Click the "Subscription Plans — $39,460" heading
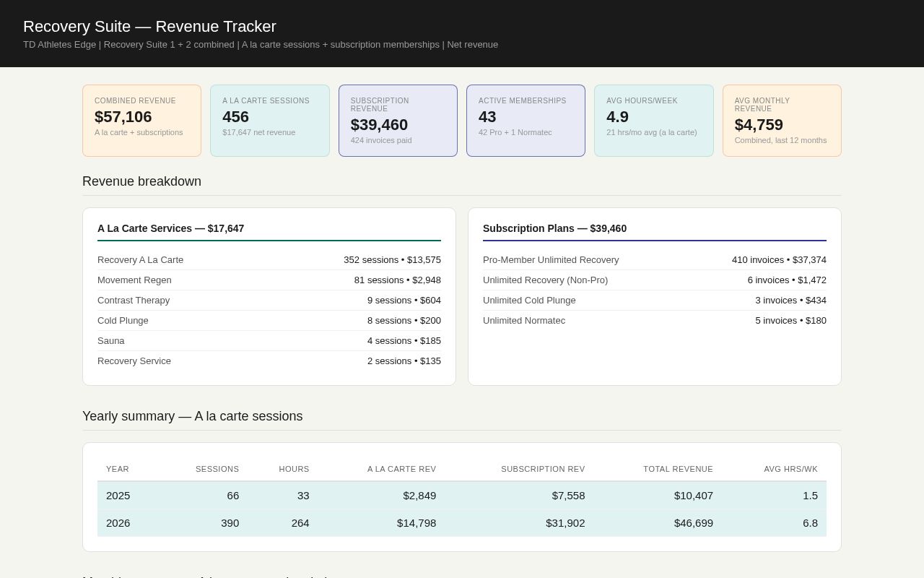The width and height of the screenshot is (924, 578). [x=554, y=228]
